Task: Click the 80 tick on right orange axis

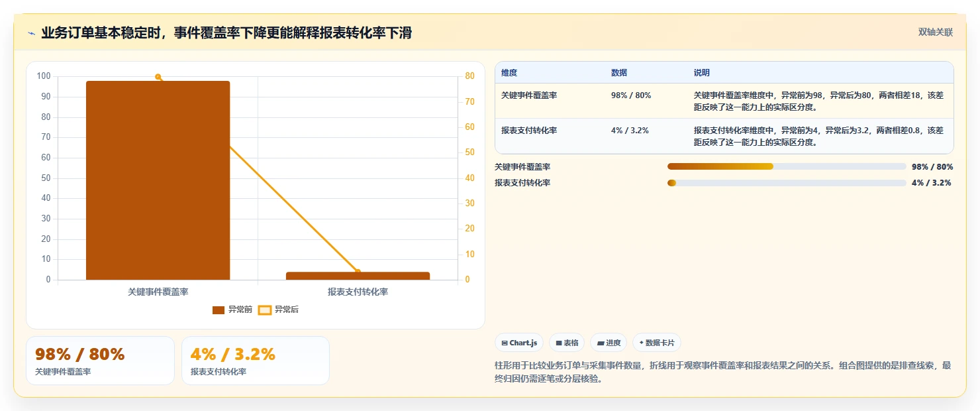Action: [469, 76]
